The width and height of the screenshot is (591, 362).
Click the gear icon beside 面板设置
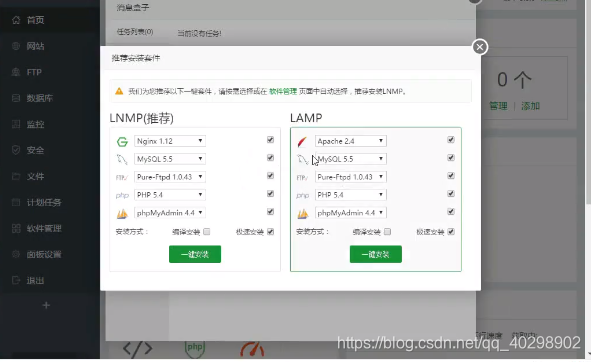16,254
